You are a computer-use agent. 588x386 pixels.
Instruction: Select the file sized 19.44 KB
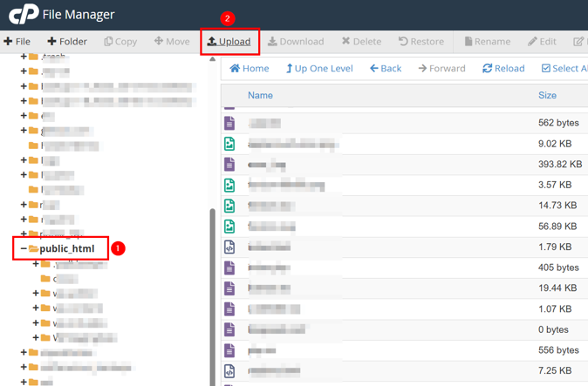click(404, 288)
